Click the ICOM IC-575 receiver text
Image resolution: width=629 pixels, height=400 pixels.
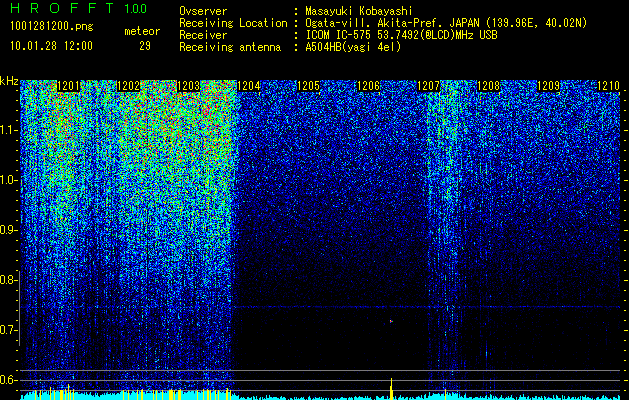(x=401, y=35)
